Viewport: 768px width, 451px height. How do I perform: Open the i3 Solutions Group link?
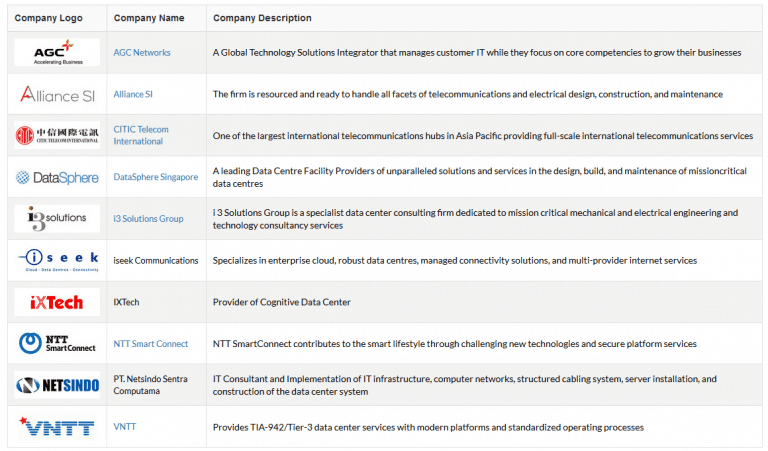tap(148, 218)
